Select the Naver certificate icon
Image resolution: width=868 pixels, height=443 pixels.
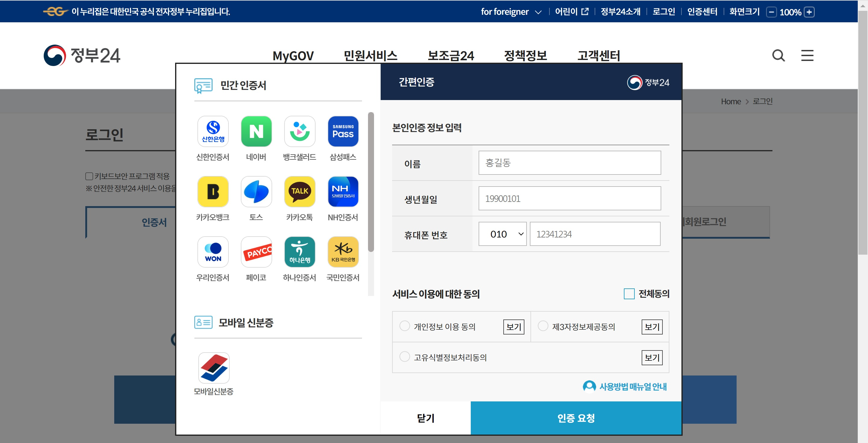coord(256,131)
